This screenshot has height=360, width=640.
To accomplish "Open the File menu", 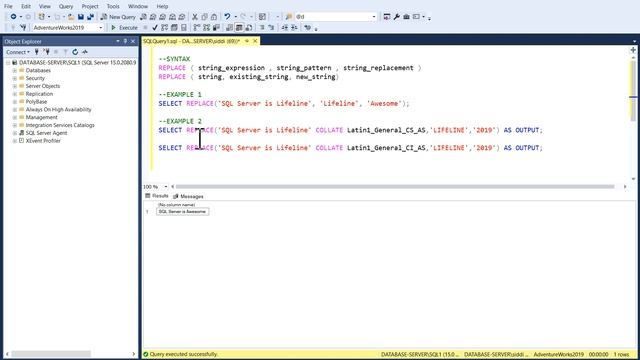I will tap(8, 6).
